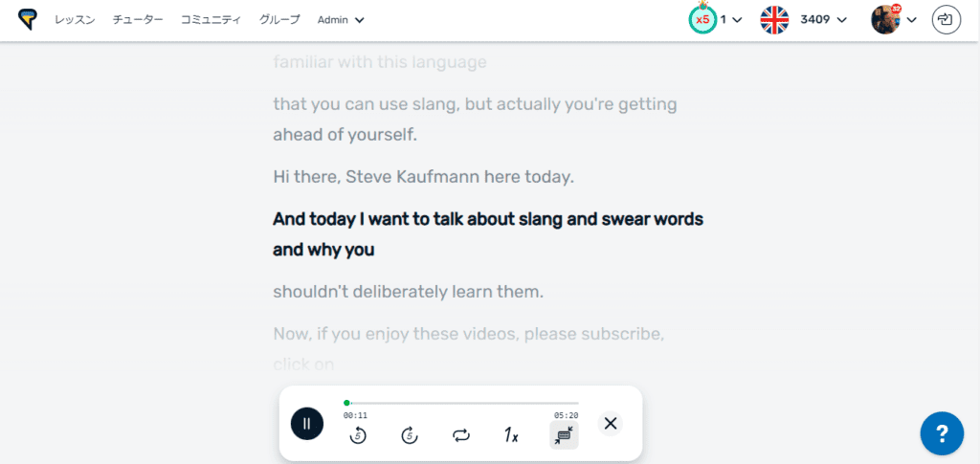Viewport: 980px width, 464px height.
Task: Open the help question mark button
Action: [942, 434]
